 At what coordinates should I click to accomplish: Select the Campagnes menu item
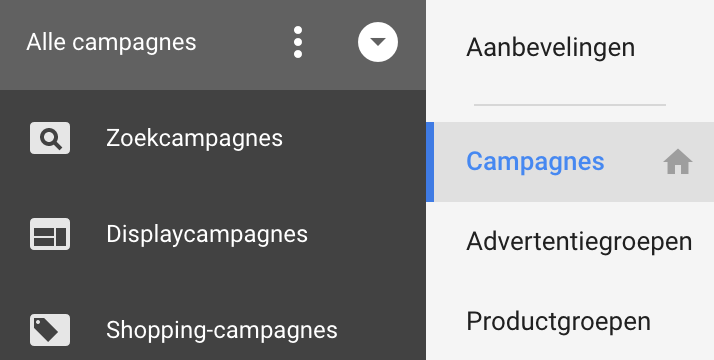(536, 162)
